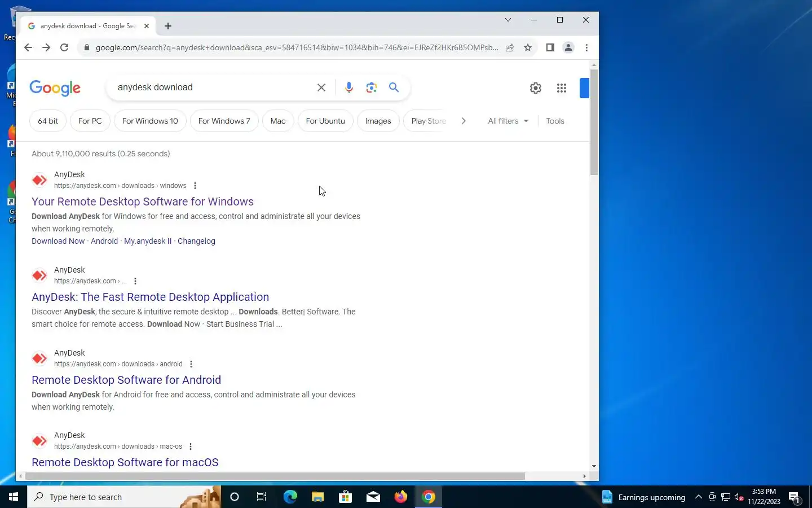Go back to the previous page

pos(28,47)
